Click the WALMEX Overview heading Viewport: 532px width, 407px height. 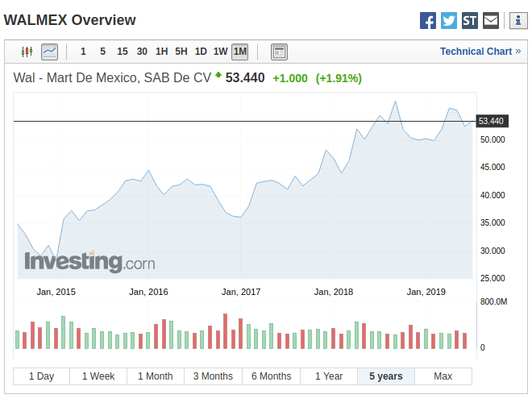tap(70, 20)
